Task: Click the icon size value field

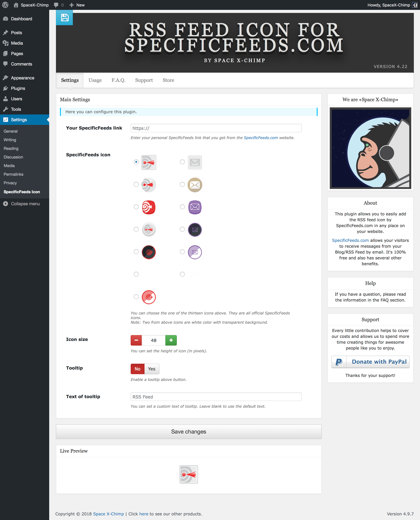Action: (x=154, y=340)
